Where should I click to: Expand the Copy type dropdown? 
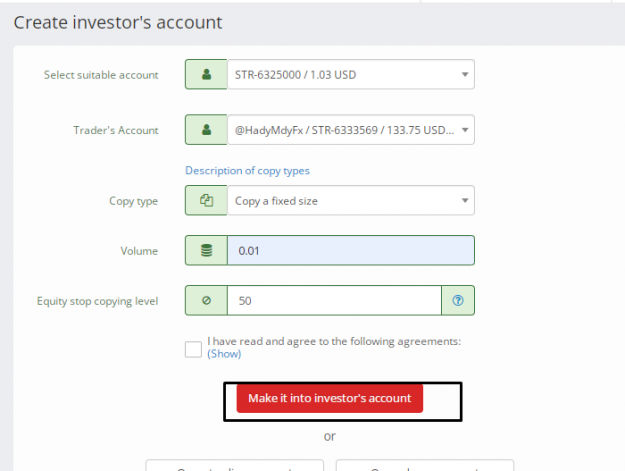351,200
